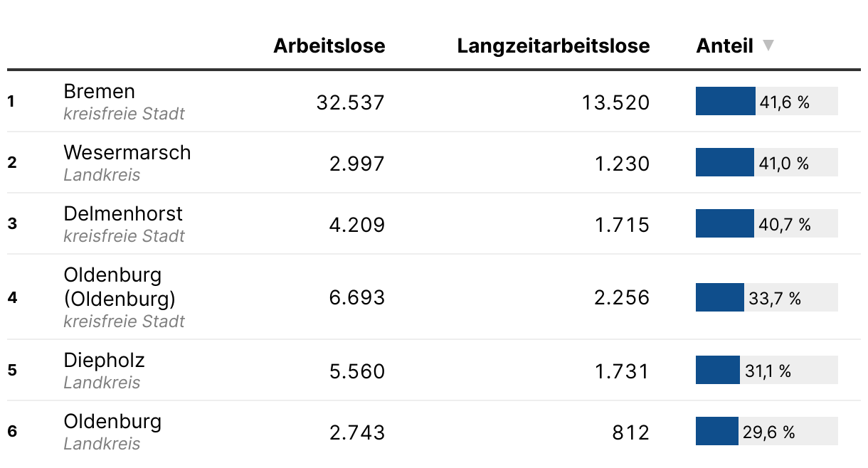Viewport: 868px width, 468px height.
Task: Select the Wesermarsch row name
Action: (127, 152)
